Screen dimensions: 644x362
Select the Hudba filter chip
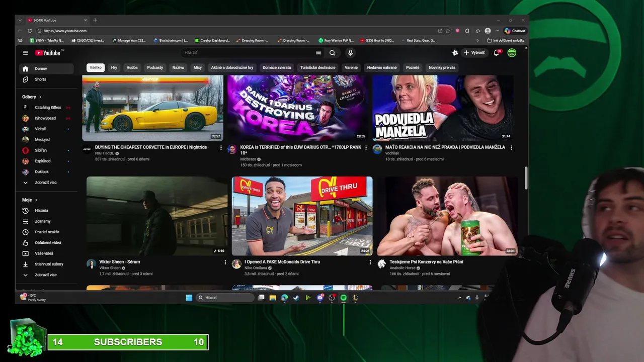(132, 67)
